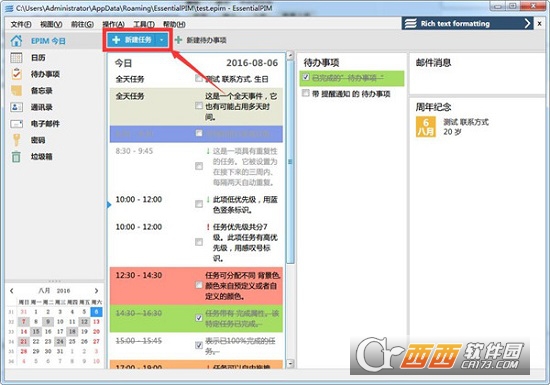Click the Rich text formatting panel icon
The image size is (550, 385).
(x=410, y=23)
